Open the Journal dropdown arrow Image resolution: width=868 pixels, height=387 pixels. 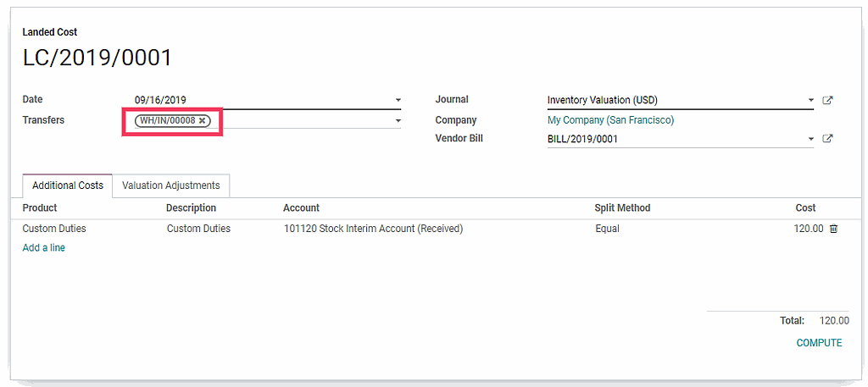811,101
